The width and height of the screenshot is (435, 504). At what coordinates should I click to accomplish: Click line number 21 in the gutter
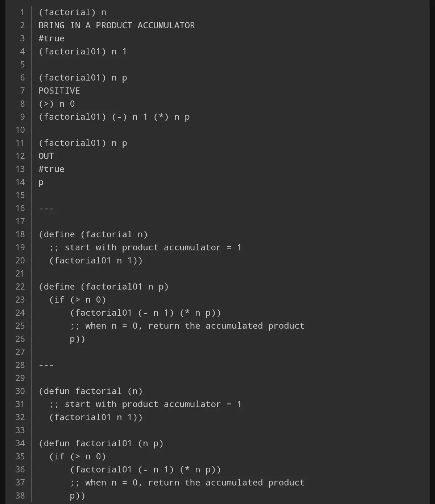(x=20, y=274)
